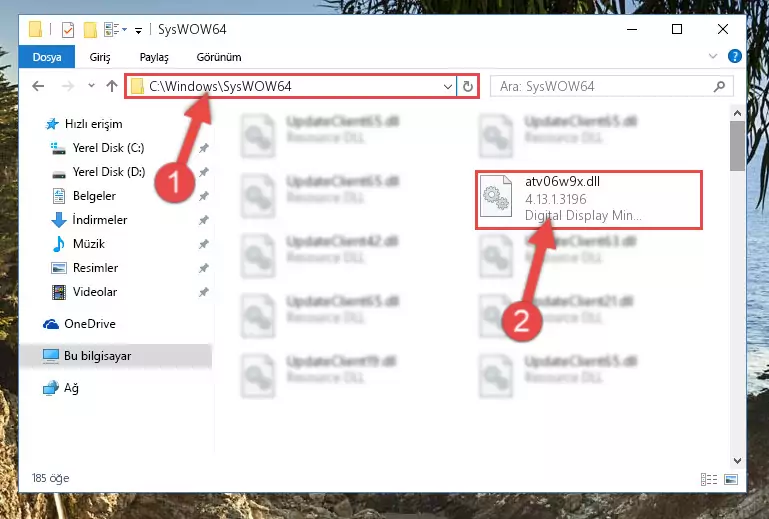Select OneDrive in navigation pane

coord(90,324)
